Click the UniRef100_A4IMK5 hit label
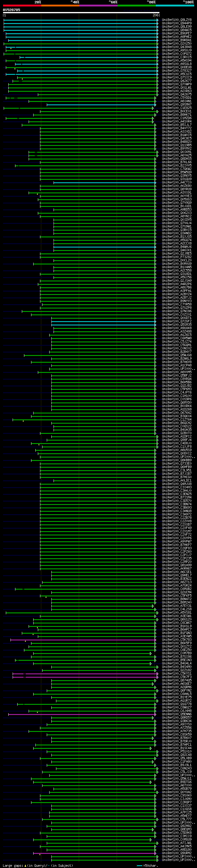This screenshot has width=197, height=868. [177, 846]
